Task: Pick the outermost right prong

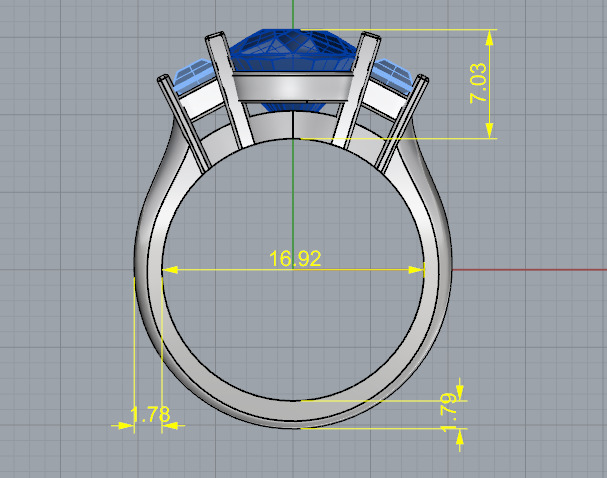Action: [403, 123]
